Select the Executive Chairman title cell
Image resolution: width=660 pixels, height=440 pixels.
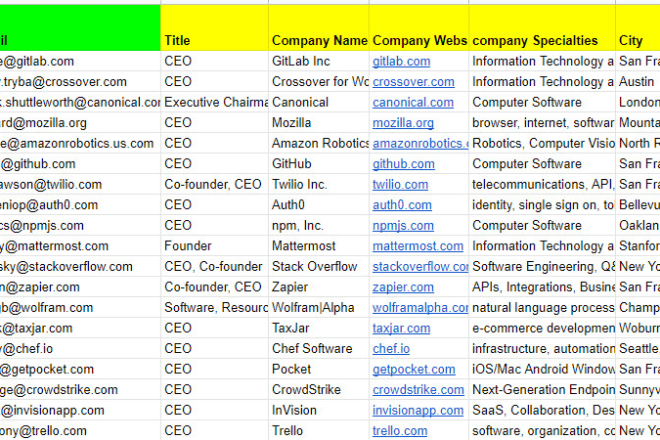[214, 102]
